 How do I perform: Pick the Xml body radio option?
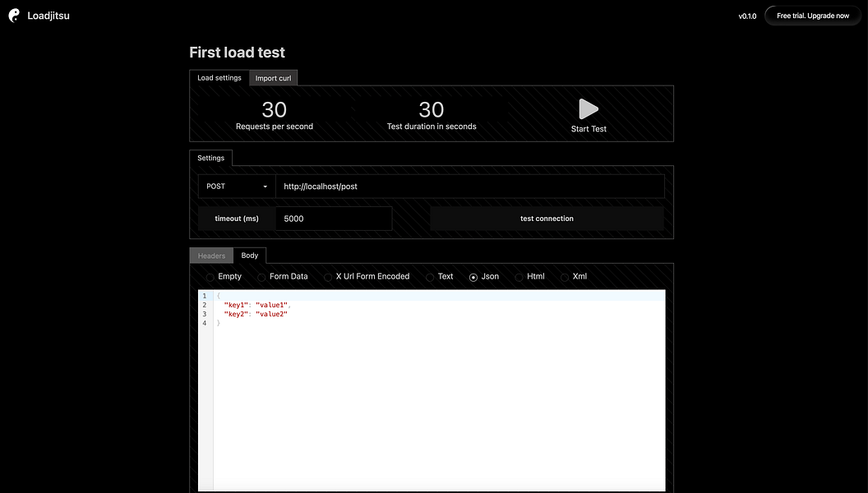pos(564,277)
